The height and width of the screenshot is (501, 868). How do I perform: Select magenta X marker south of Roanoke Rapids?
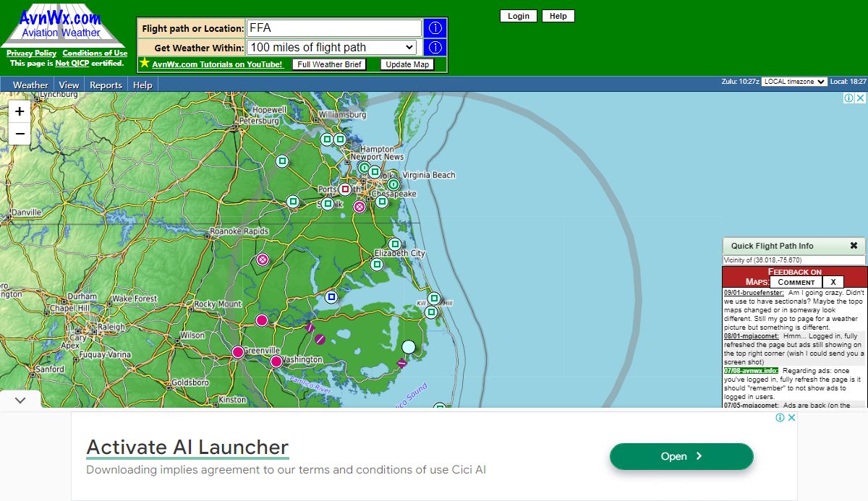pyautogui.click(x=263, y=259)
